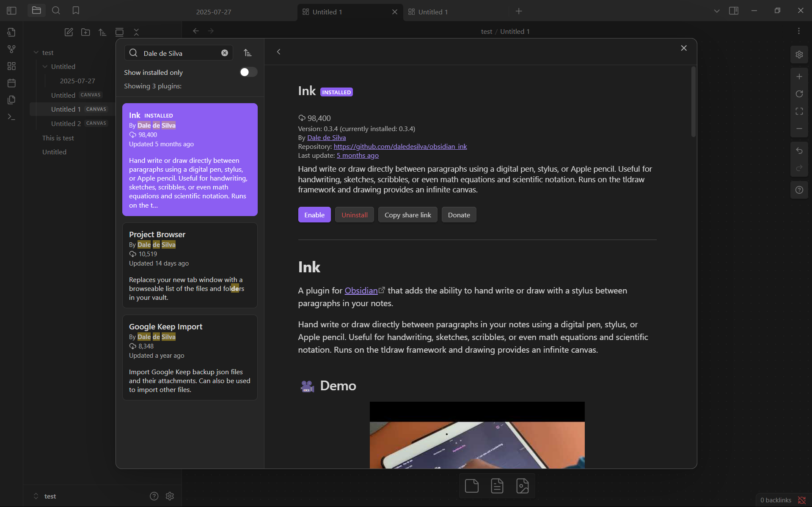Open more options menu in canvas header

tap(798, 31)
